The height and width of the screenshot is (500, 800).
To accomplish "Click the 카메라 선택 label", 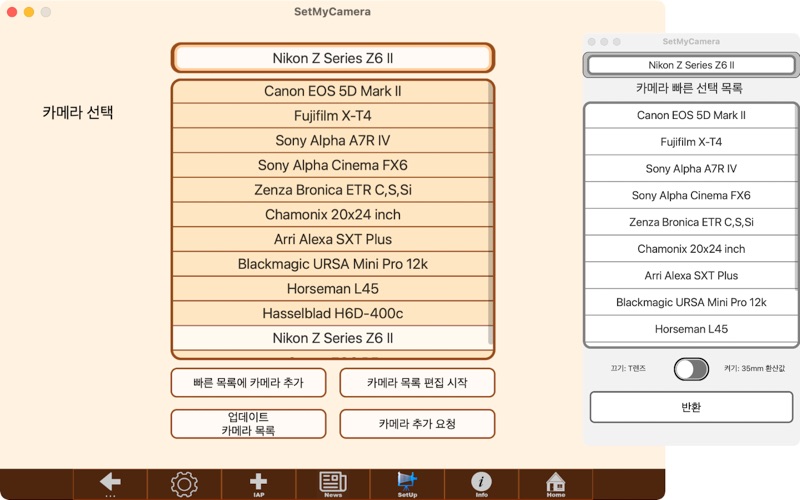I will point(78,112).
